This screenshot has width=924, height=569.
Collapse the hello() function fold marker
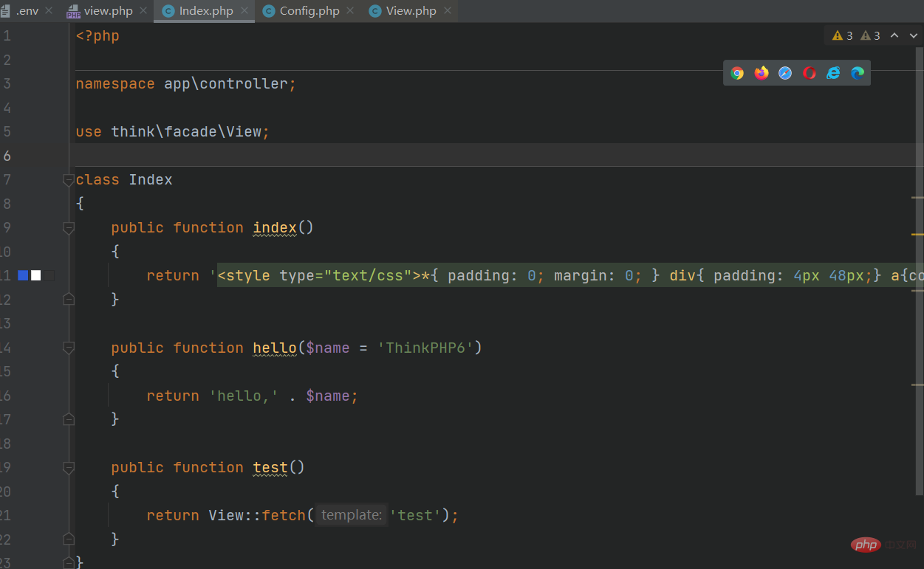69,348
